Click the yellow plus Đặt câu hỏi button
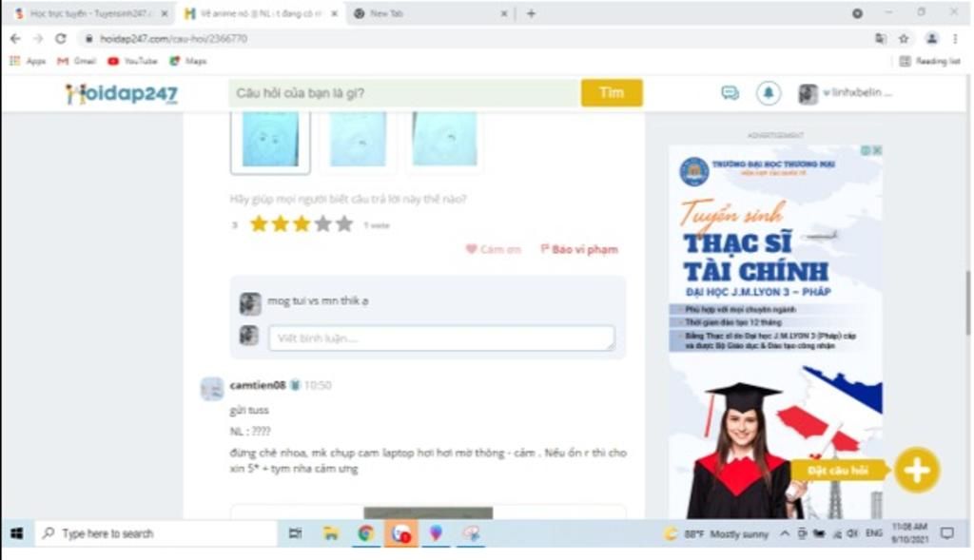This screenshot has width=974, height=560. coord(917,470)
